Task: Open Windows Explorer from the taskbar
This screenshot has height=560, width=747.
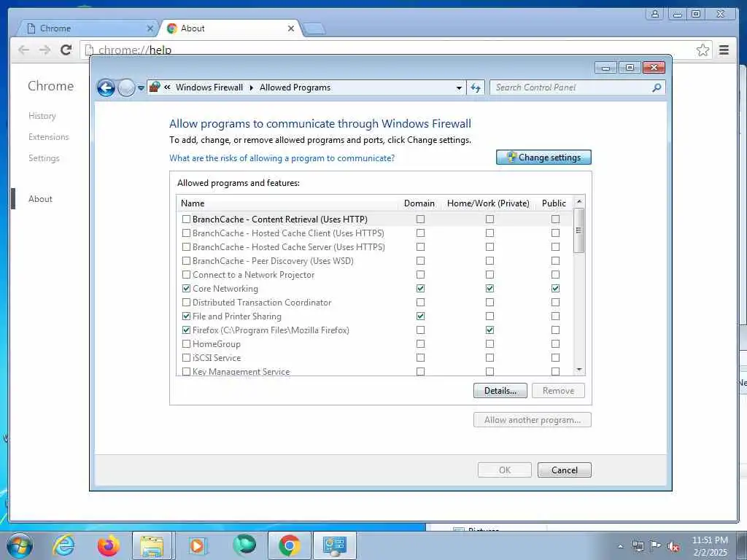Action: tap(152, 545)
